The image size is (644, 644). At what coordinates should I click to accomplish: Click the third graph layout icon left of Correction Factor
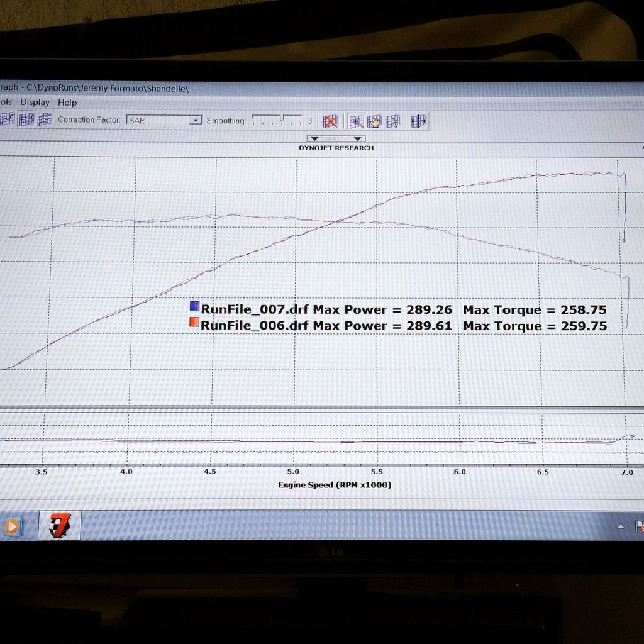[45, 119]
